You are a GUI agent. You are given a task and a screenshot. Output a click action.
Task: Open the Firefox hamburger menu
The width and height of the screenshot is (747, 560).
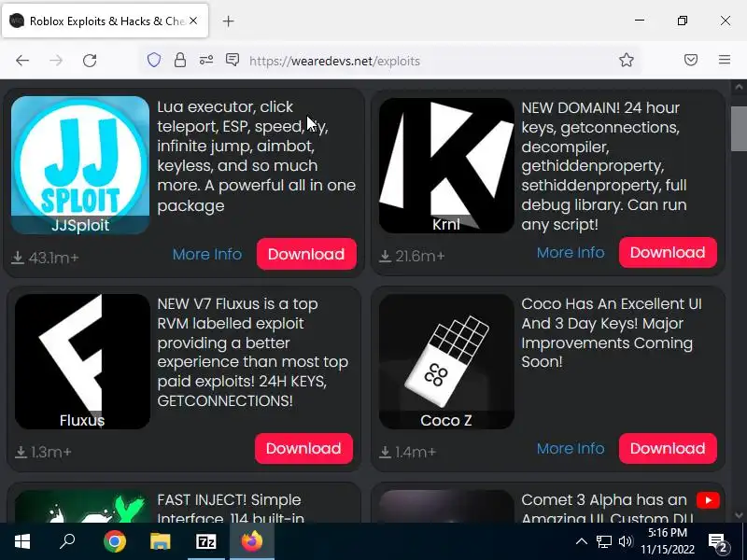(725, 60)
